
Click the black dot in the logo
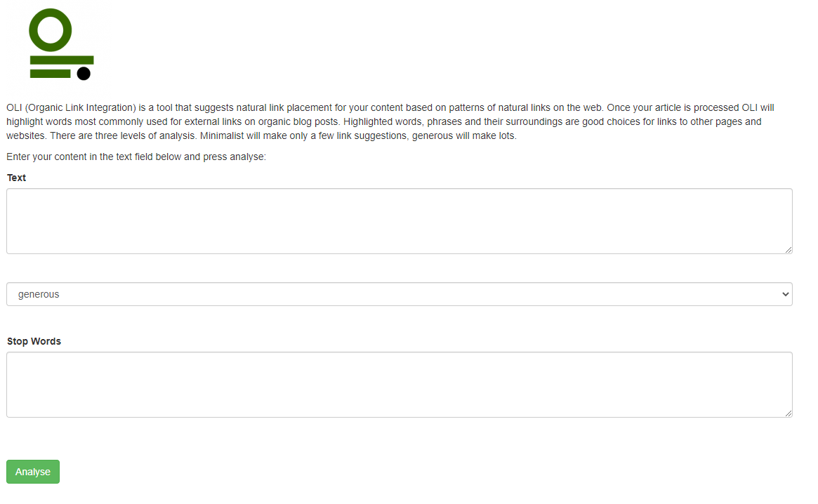click(x=84, y=74)
